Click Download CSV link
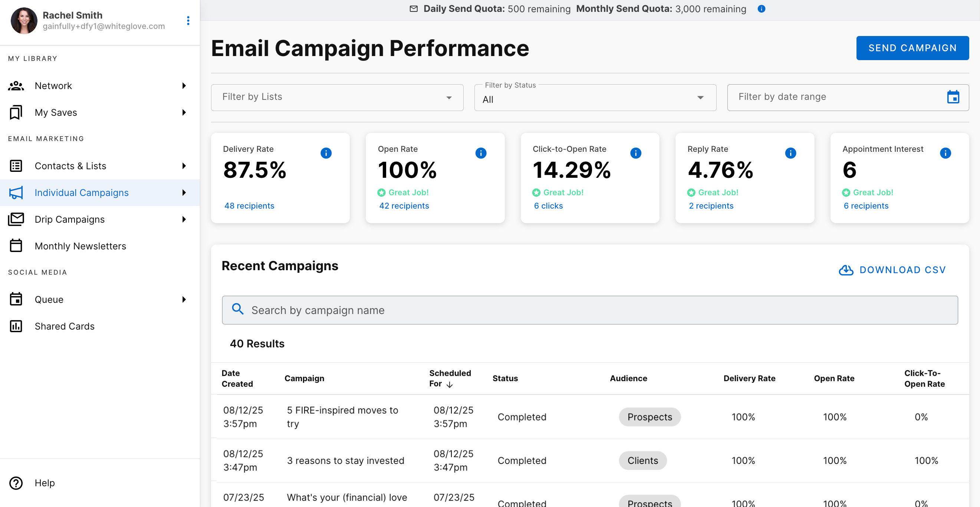This screenshot has width=980, height=507. (892, 270)
